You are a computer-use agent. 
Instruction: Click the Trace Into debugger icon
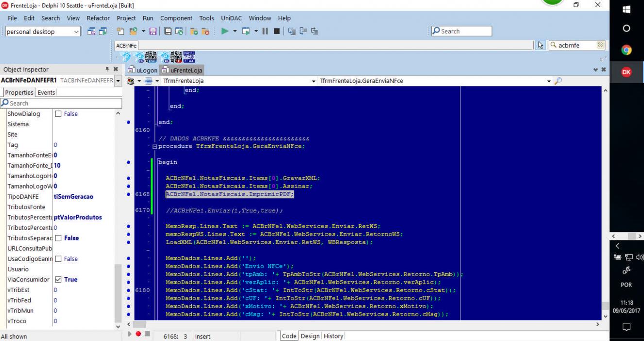click(x=292, y=32)
